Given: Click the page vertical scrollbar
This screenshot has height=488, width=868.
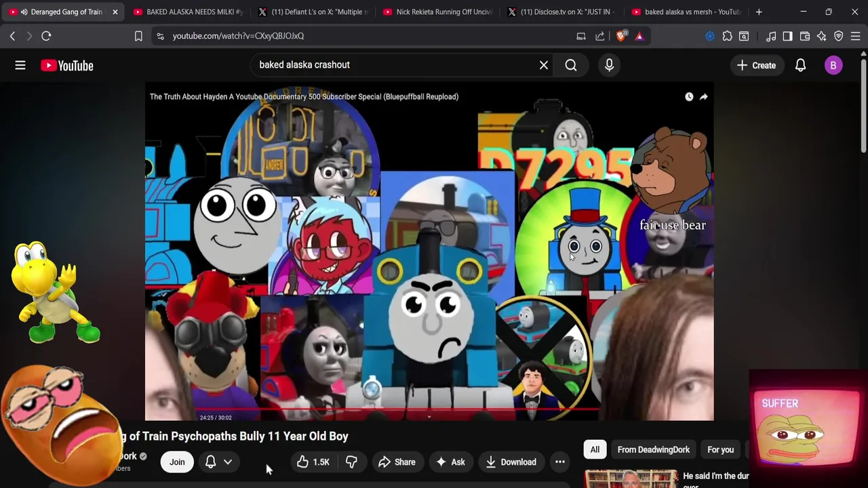Looking at the screenshot, I should coord(863,105).
